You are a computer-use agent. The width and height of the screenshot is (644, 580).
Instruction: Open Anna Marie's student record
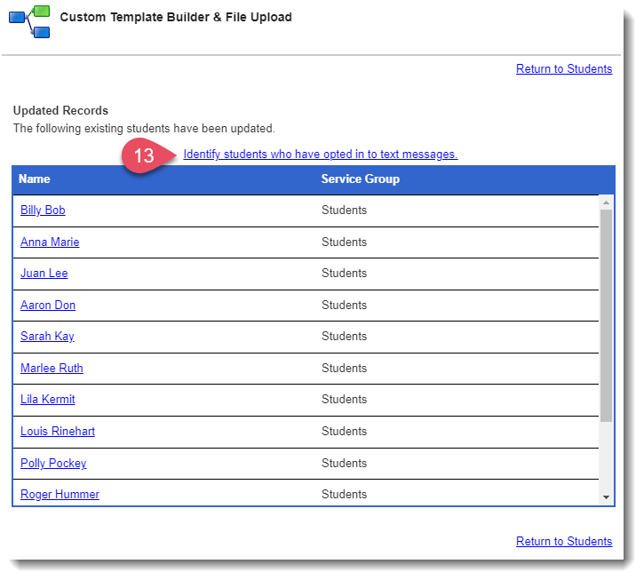point(50,242)
